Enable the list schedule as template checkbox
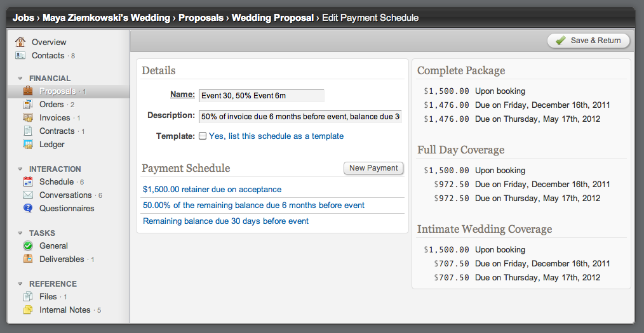Image resolution: width=644 pixels, height=333 pixels. click(x=203, y=136)
